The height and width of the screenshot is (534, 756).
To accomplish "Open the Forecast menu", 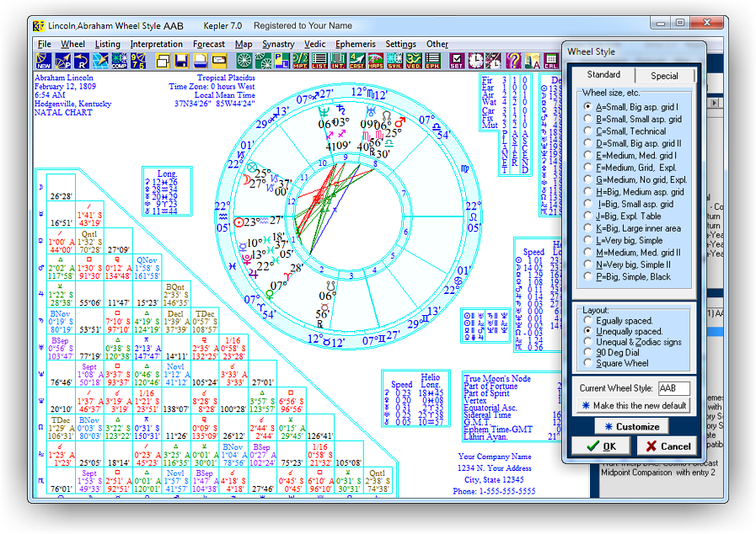I will pyautogui.click(x=209, y=44).
